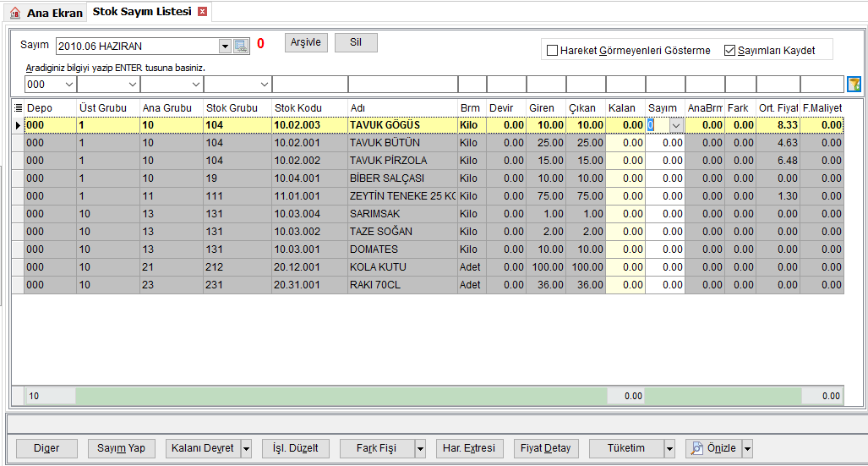Expand the Depo filter dropdown showing 000

pyautogui.click(x=68, y=85)
